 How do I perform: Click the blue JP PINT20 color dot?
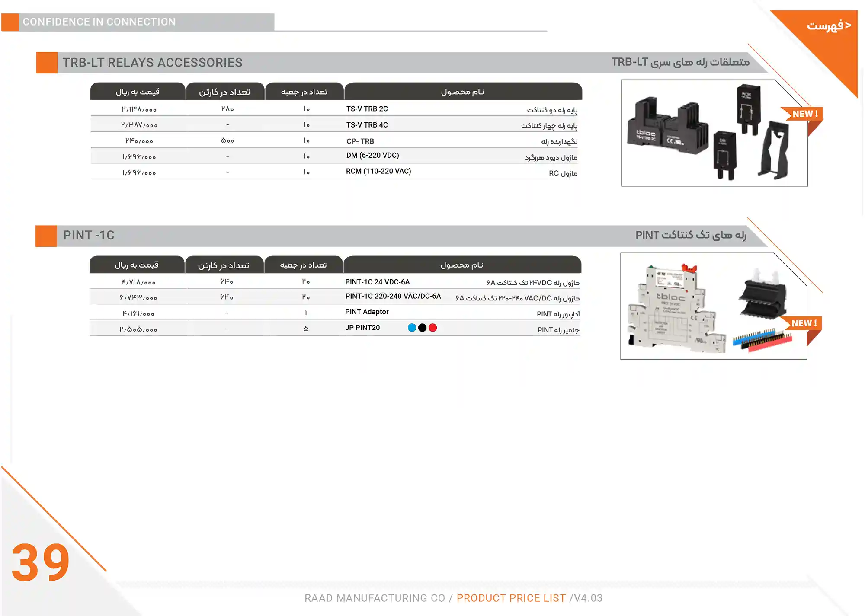tap(412, 328)
